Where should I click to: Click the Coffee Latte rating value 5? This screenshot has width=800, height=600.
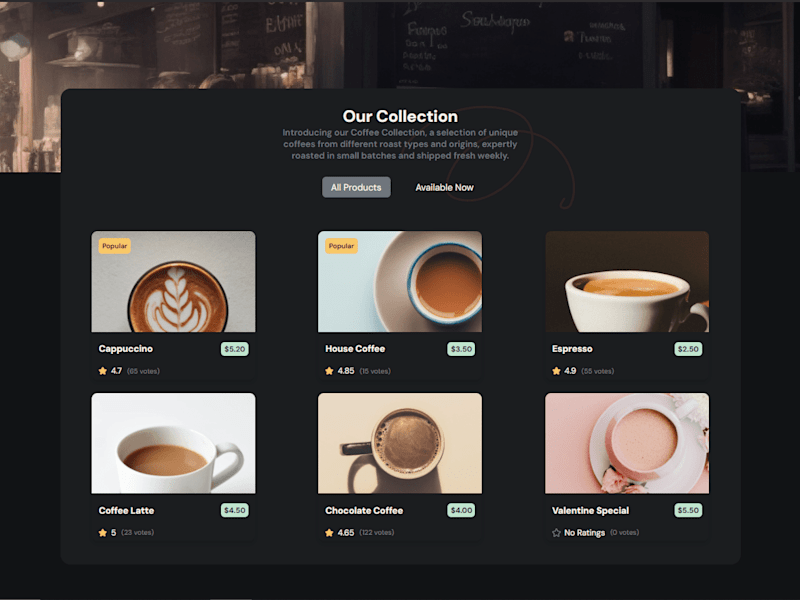113,533
